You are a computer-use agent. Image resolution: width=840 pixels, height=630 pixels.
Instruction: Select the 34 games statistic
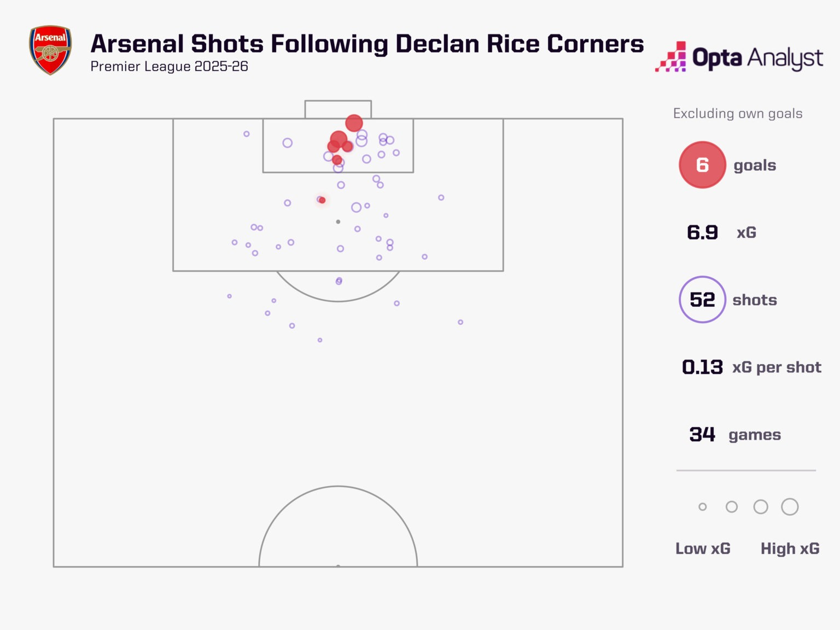[734, 435]
